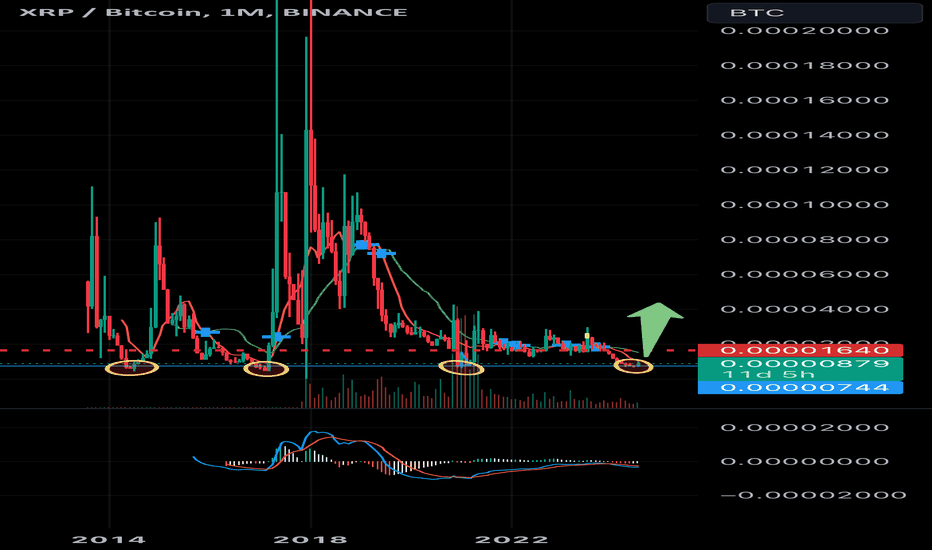Image resolution: width=932 pixels, height=550 pixels.
Task: Click the MACD pane 0.00000000 scale label
Action: pos(805,461)
